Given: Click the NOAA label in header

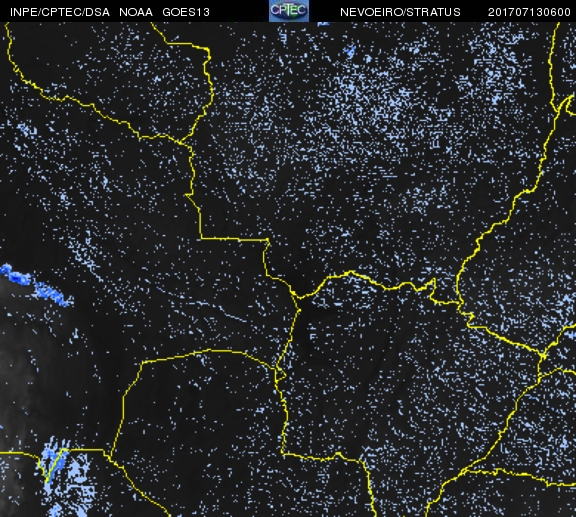Looking at the screenshot, I should tap(136, 12).
